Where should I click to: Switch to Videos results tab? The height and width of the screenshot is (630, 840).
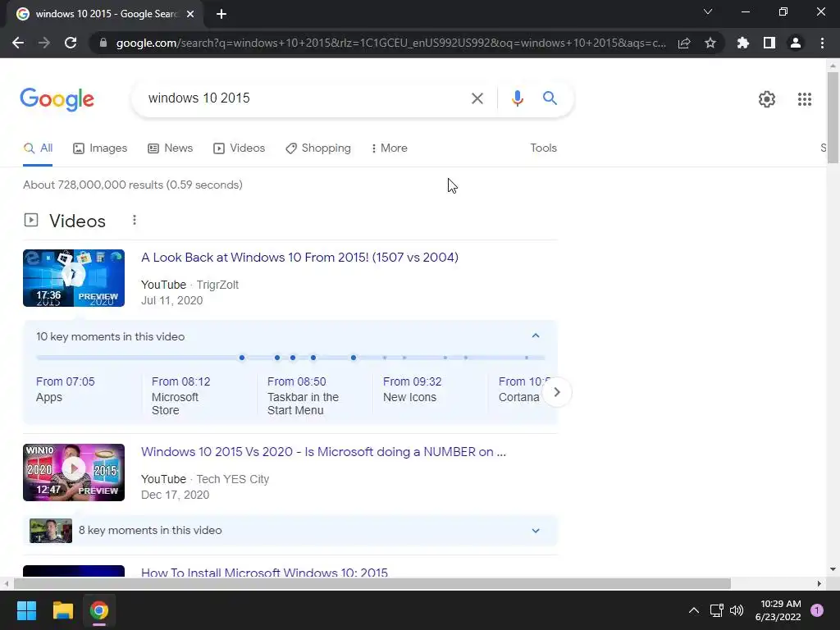tap(239, 148)
